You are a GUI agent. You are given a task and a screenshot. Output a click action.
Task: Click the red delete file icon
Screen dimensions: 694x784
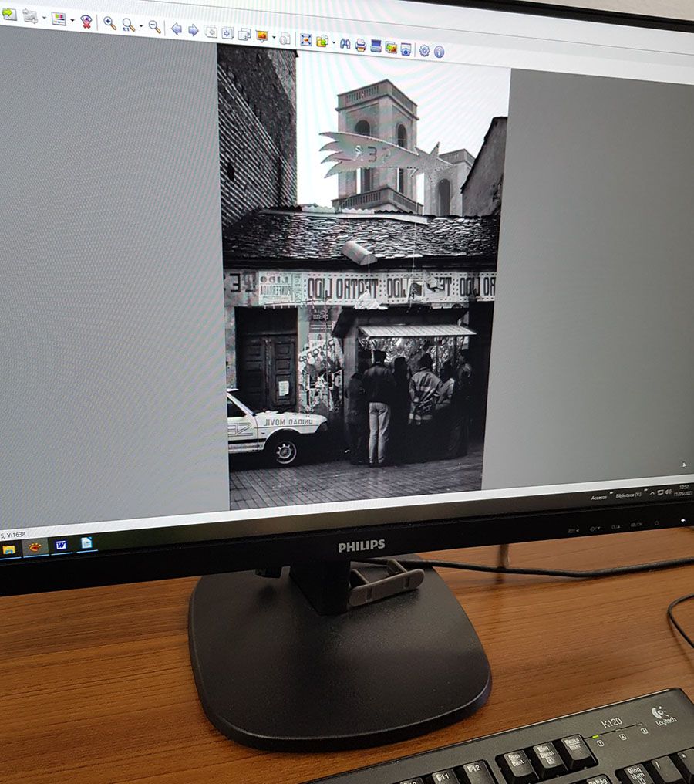tap(86, 21)
